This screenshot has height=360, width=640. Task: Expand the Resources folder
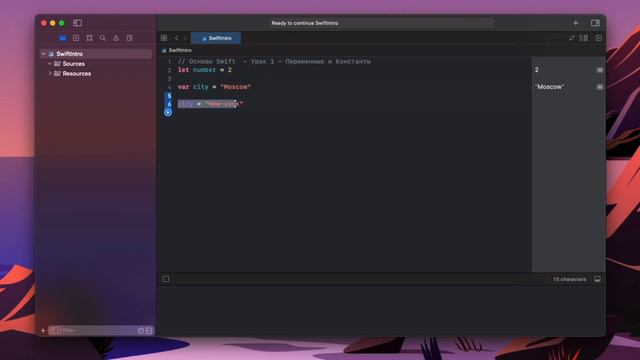click(50, 73)
